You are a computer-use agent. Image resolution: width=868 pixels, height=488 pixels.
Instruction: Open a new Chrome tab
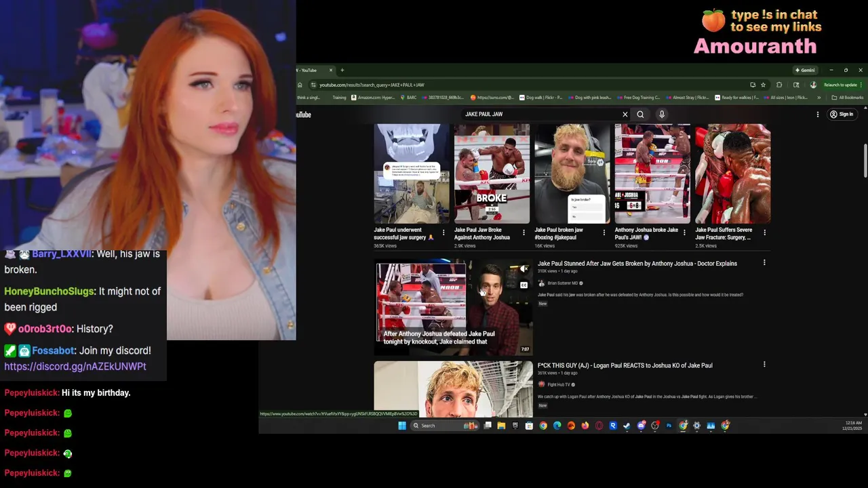click(342, 70)
